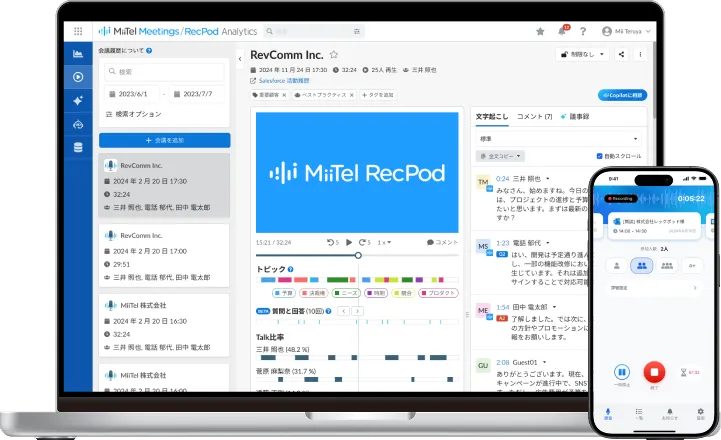This screenshot has width=721, height=440.
Task: Toggle the 自動スクロール checkbox
Action: pyautogui.click(x=598, y=157)
